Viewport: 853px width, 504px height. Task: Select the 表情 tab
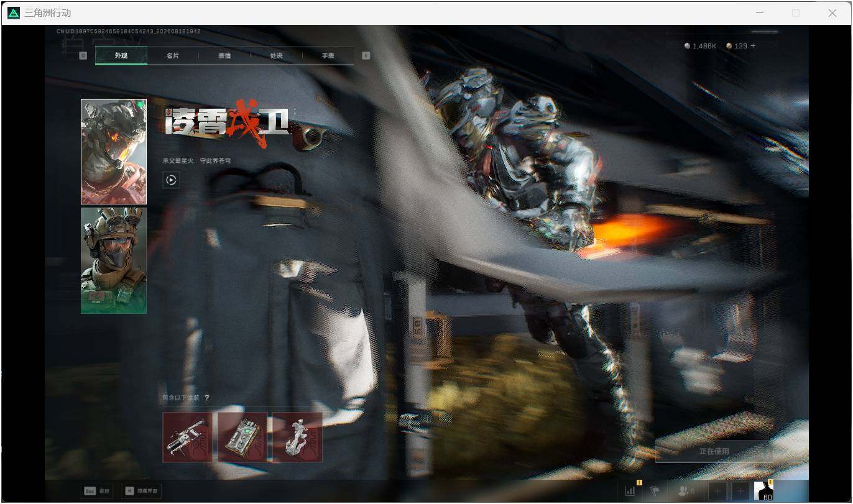[x=224, y=55]
